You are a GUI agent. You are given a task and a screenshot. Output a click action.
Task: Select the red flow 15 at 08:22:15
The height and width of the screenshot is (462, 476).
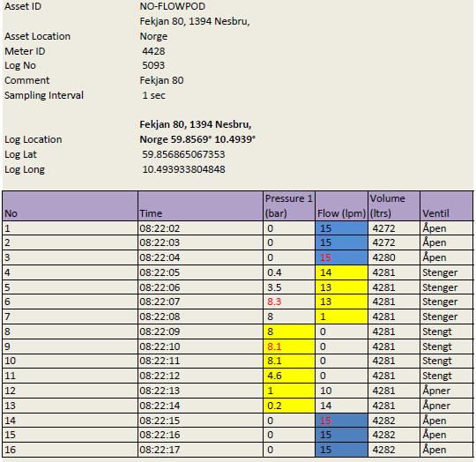[341, 421]
